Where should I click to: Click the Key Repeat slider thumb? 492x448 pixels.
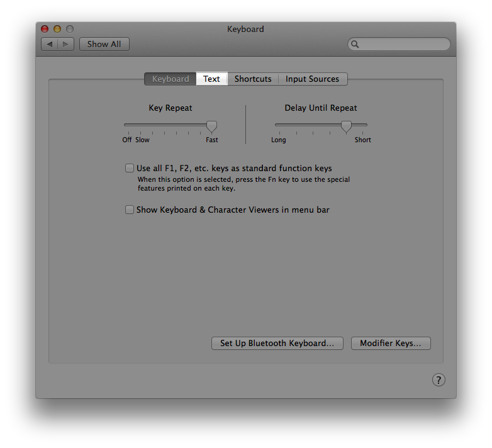click(x=212, y=126)
